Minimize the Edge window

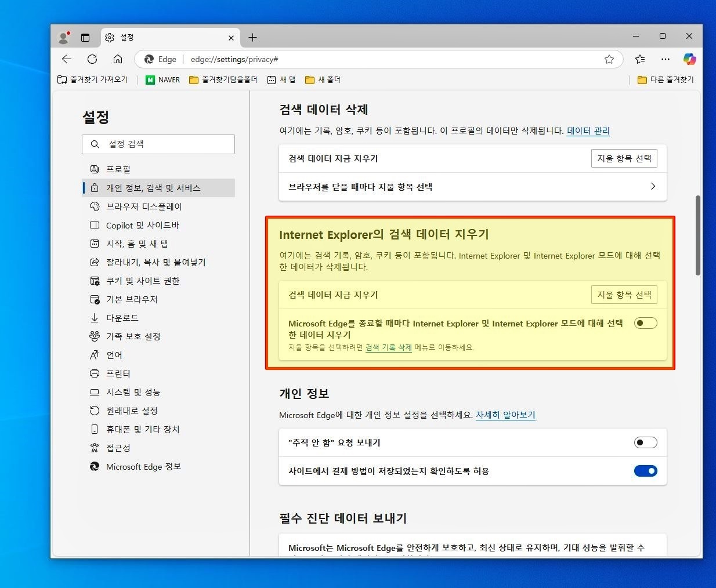(636, 37)
